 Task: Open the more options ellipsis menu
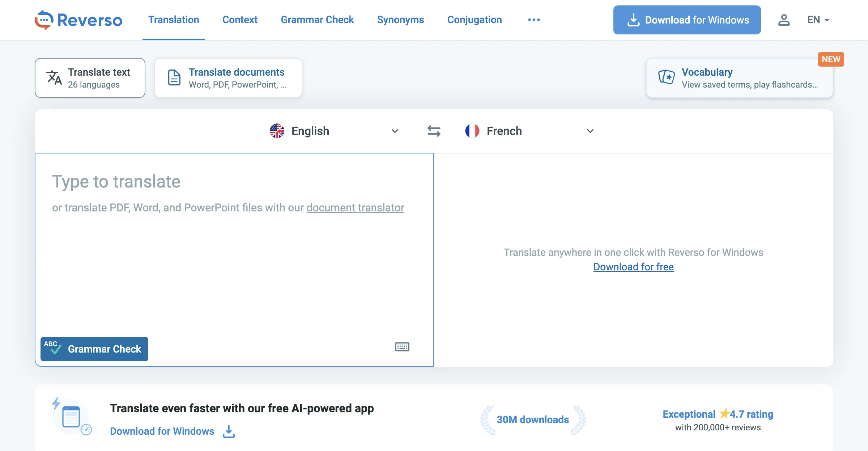[x=533, y=20]
